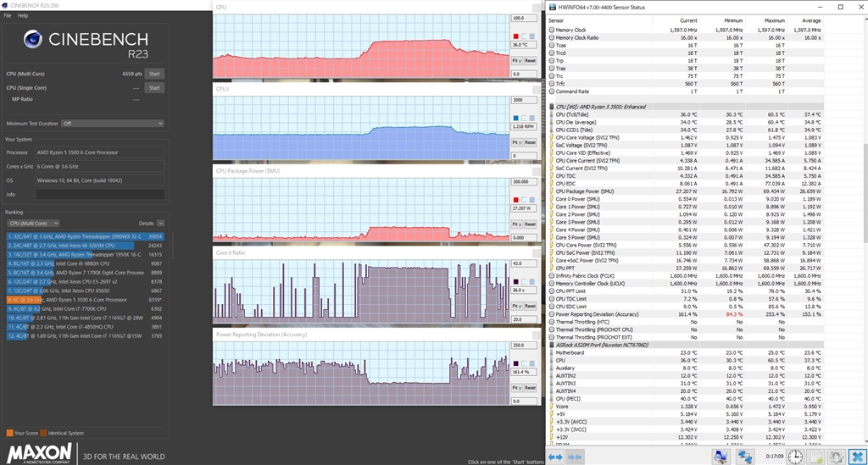Open the remote network computers icon in HWiNFO
This screenshot has width=868, height=465.
click(744, 457)
